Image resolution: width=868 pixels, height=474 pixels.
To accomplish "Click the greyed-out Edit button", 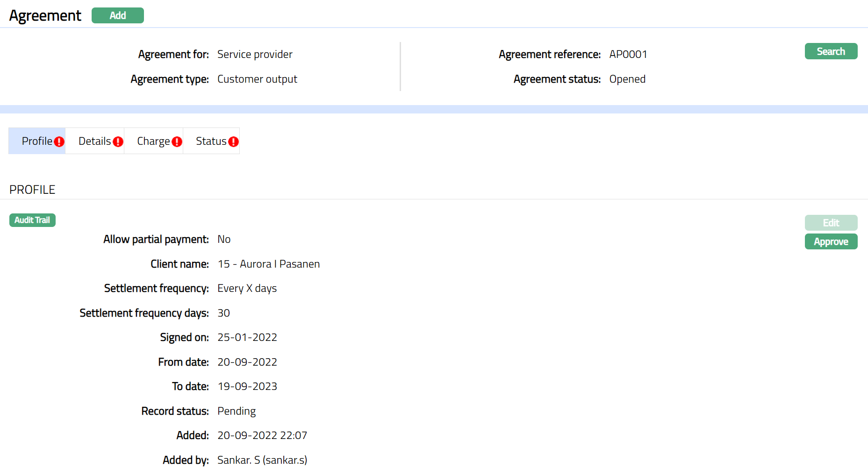I will 831,223.
